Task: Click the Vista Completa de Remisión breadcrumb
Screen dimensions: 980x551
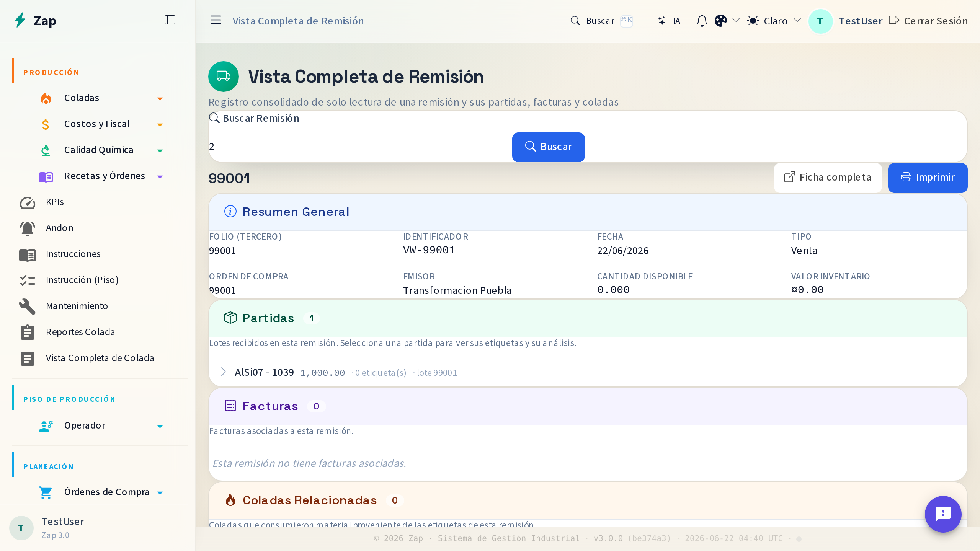Action: (298, 21)
